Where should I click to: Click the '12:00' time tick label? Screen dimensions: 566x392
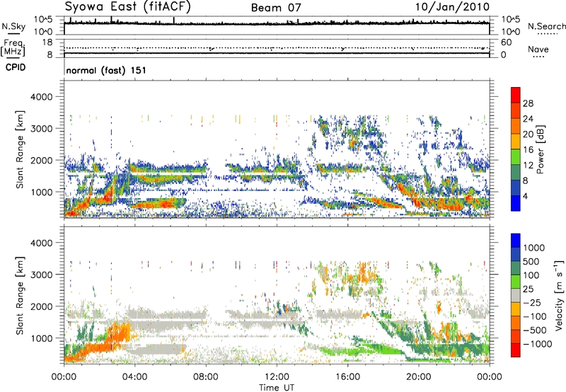click(277, 377)
